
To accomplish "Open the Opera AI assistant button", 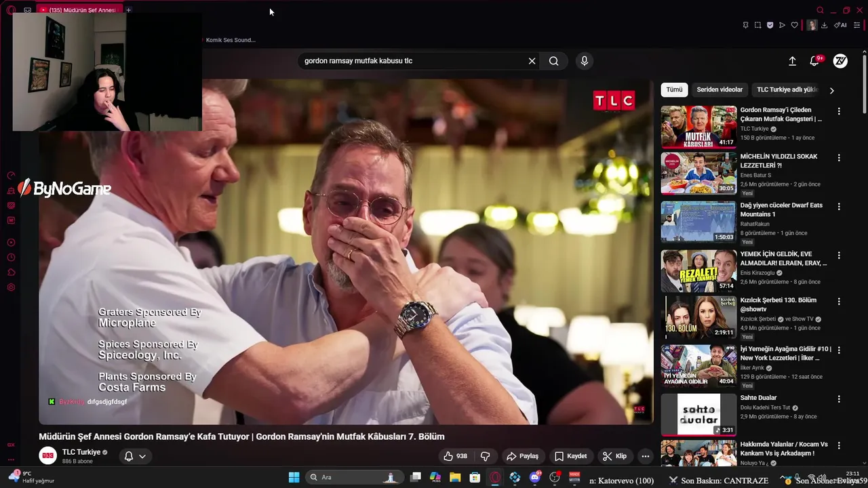I will [840, 25].
